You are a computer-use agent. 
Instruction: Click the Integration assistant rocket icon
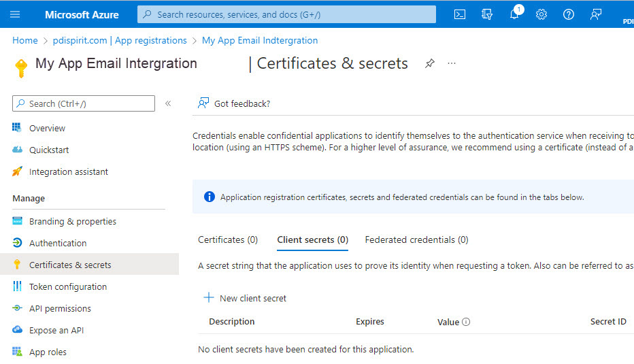click(17, 171)
